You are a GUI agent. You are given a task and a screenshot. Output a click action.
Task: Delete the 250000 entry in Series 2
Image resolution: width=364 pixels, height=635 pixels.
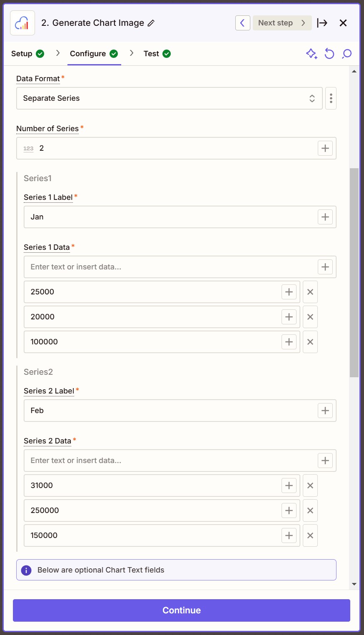[310, 510]
